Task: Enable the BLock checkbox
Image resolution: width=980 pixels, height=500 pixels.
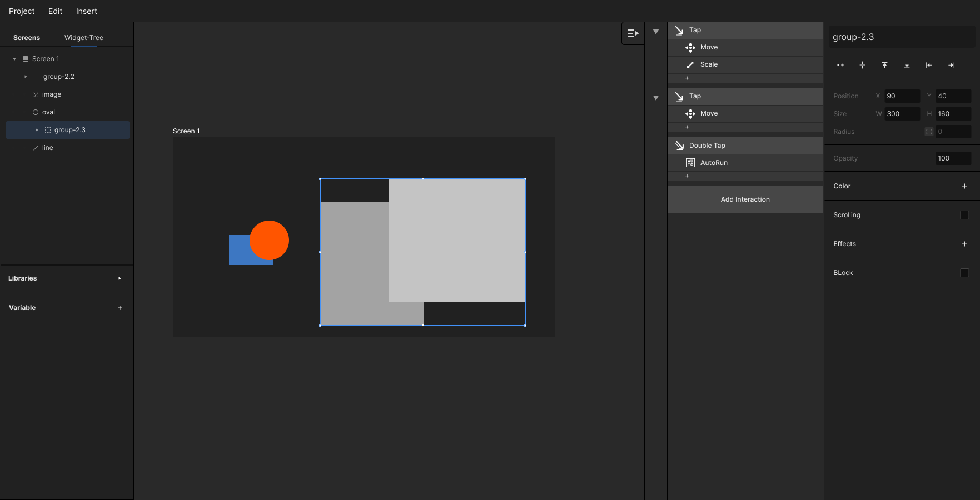Action: (964, 273)
